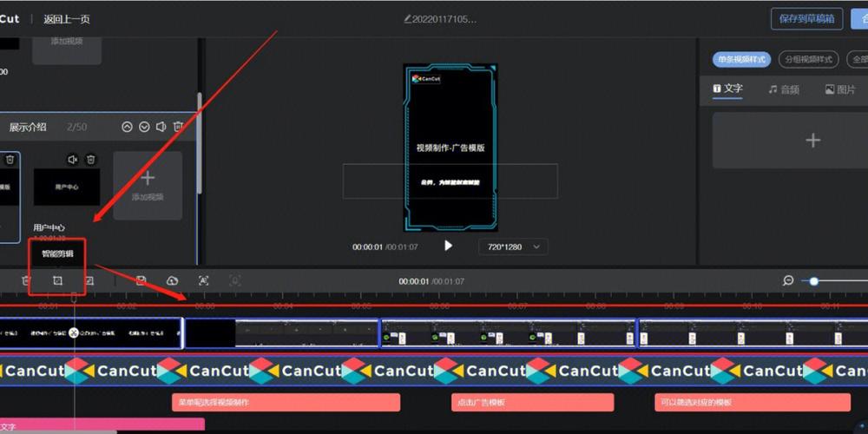This screenshot has height=434, width=868.
Task: Click the AI text recognition icon
Action: 203,280
